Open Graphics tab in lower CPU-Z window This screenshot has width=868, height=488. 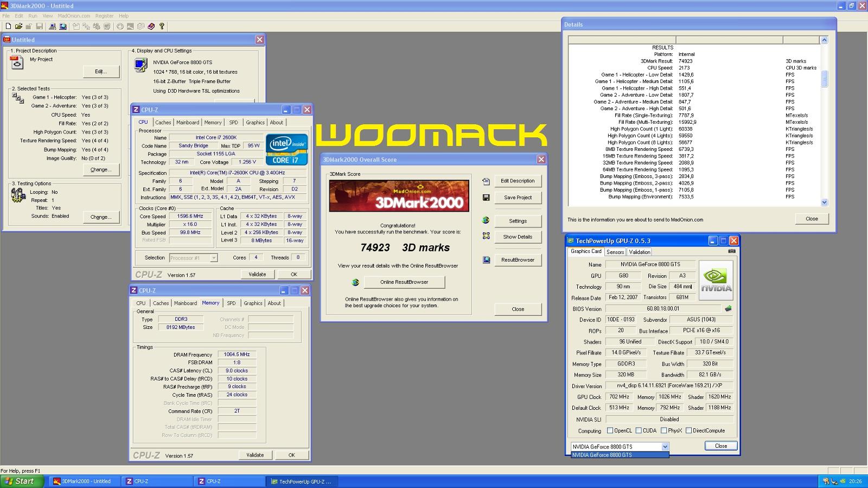click(253, 303)
